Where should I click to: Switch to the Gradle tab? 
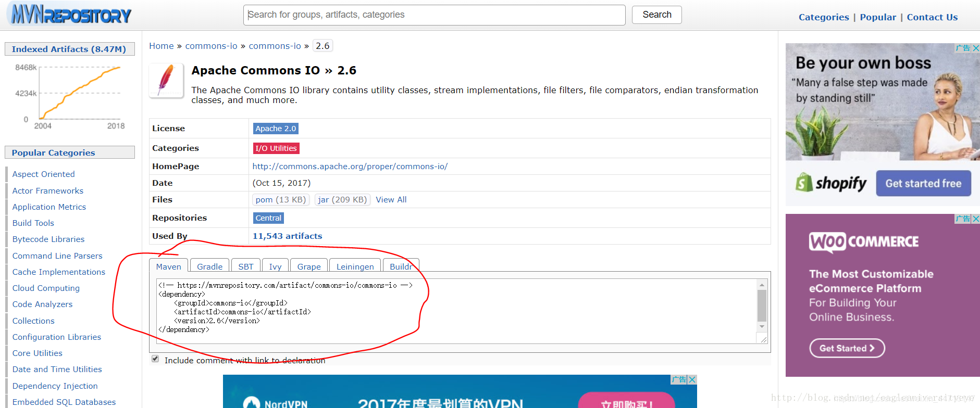pos(210,266)
